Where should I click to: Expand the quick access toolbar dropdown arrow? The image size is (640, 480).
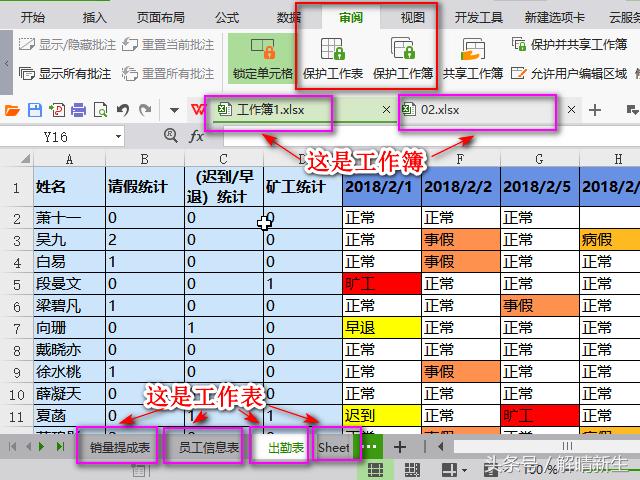(x=174, y=110)
